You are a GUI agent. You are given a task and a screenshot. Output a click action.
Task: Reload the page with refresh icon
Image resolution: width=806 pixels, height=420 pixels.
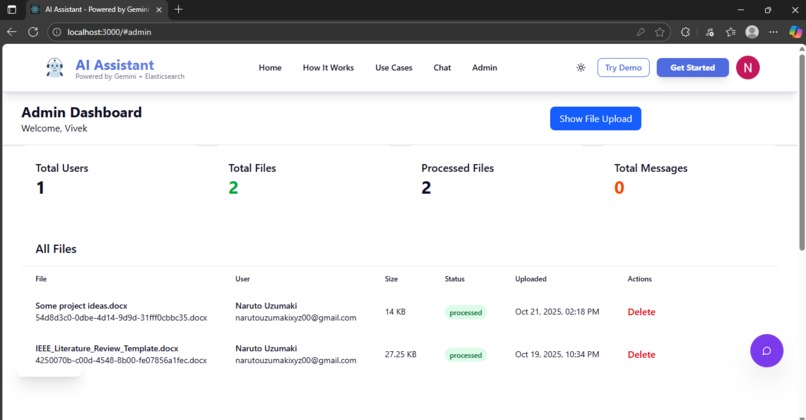[33, 32]
